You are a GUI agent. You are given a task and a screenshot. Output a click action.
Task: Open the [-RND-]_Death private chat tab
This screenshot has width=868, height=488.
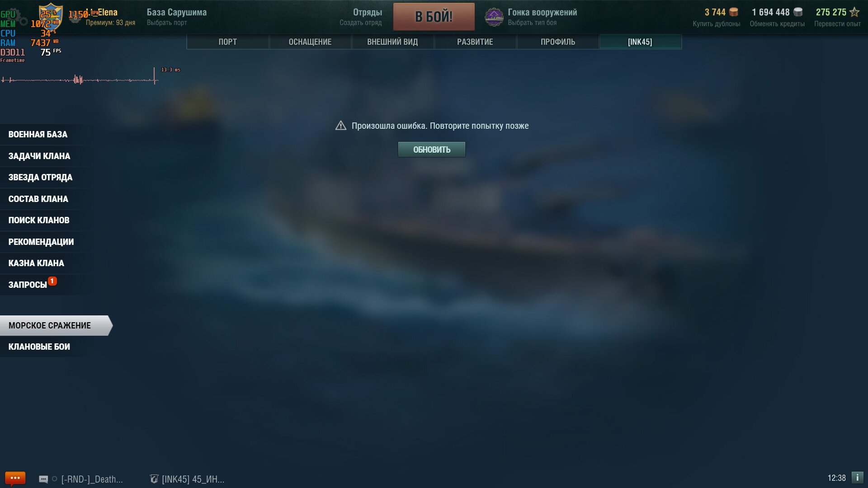pos(81,479)
